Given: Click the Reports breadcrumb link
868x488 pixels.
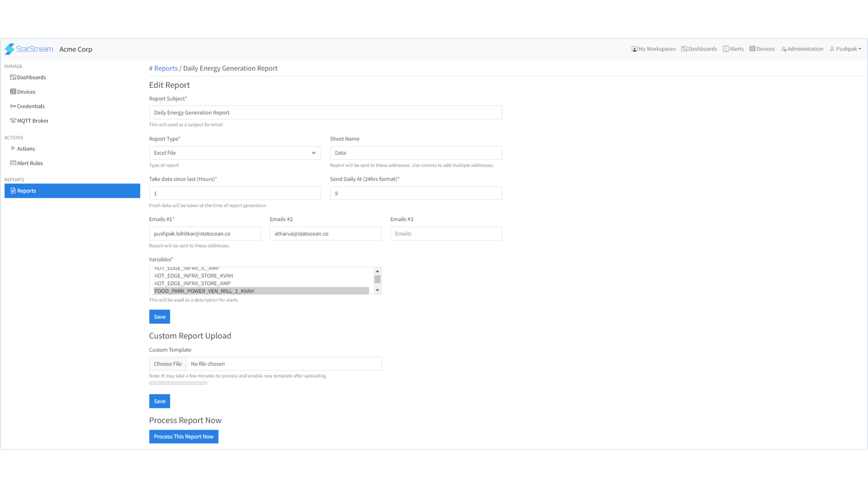Looking at the screenshot, I should [166, 68].
